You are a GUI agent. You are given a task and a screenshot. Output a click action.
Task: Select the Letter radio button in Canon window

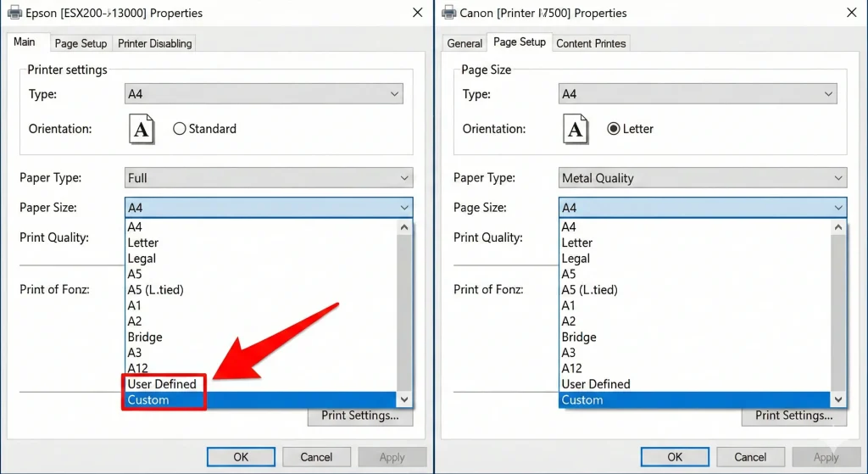(613, 129)
